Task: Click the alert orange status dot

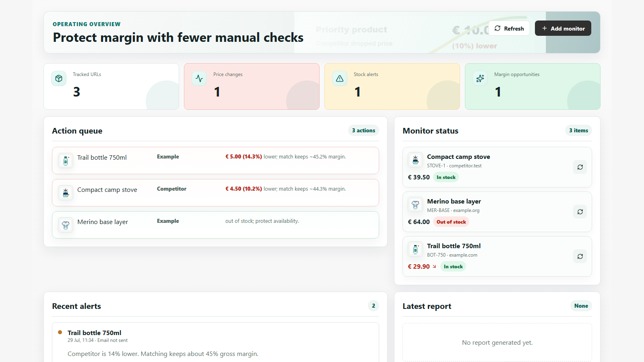Action: (x=60, y=332)
